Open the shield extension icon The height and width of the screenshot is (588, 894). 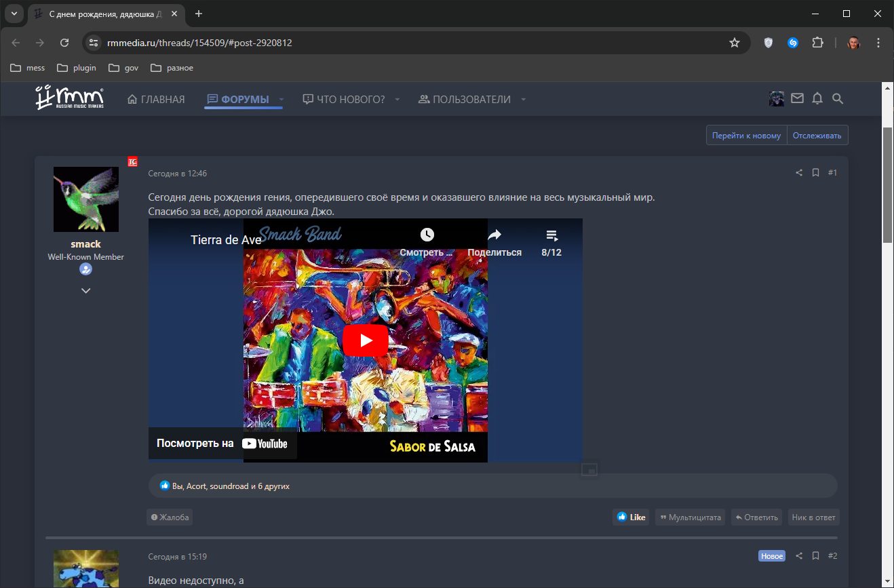pyautogui.click(x=769, y=43)
